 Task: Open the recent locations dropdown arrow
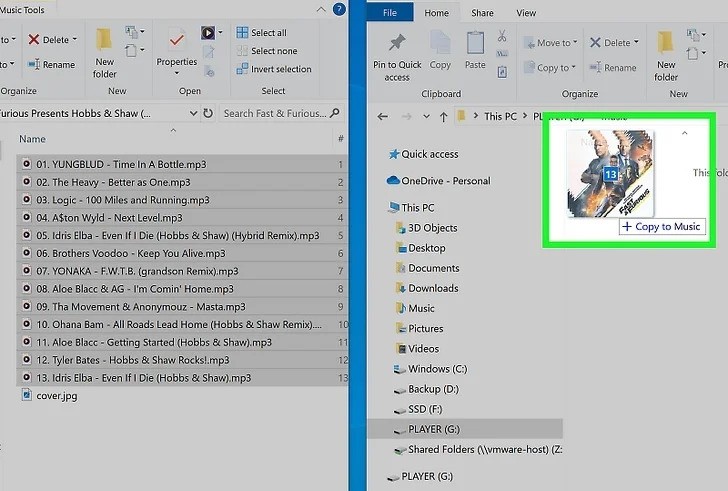(x=426, y=116)
